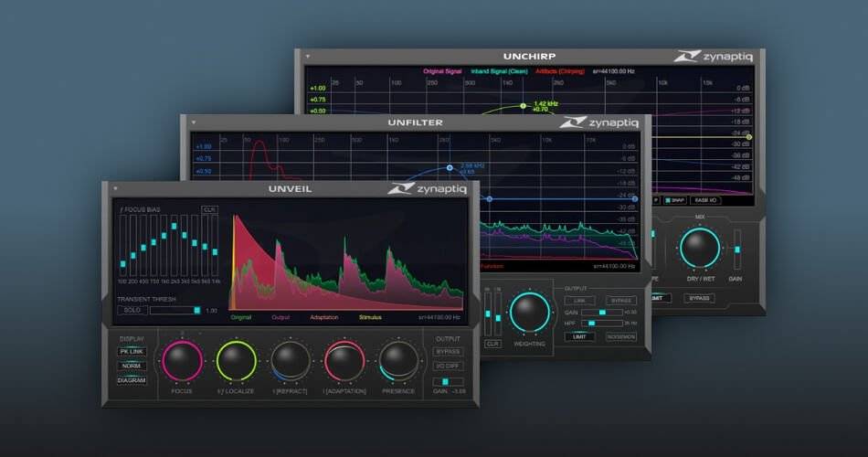
Task: Click the left vertical fader in UNFILTER
Action: [x=488, y=314]
